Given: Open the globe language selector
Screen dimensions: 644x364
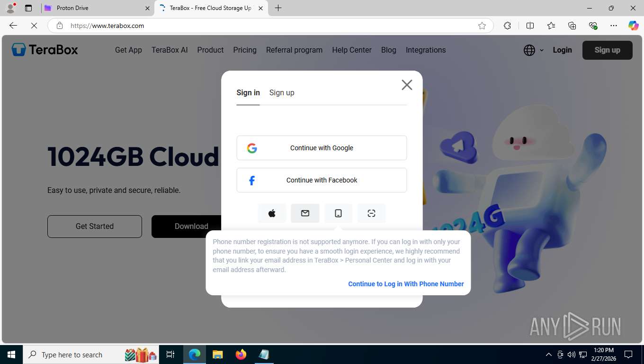Looking at the screenshot, I should click(534, 50).
